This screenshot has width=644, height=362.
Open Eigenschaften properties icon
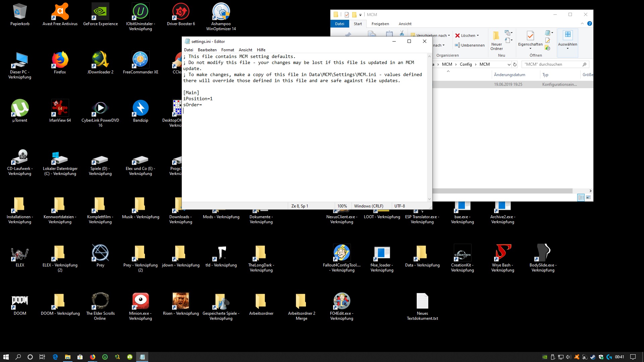pyautogui.click(x=530, y=36)
